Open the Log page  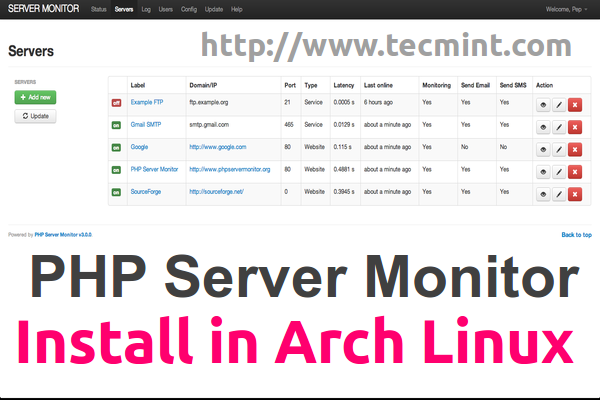[x=146, y=9]
